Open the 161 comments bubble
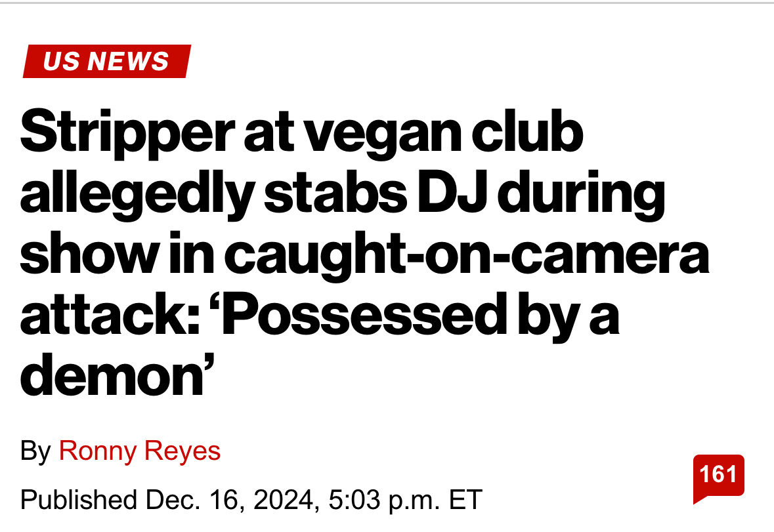The width and height of the screenshot is (774, 532). (x=718, y=475)
